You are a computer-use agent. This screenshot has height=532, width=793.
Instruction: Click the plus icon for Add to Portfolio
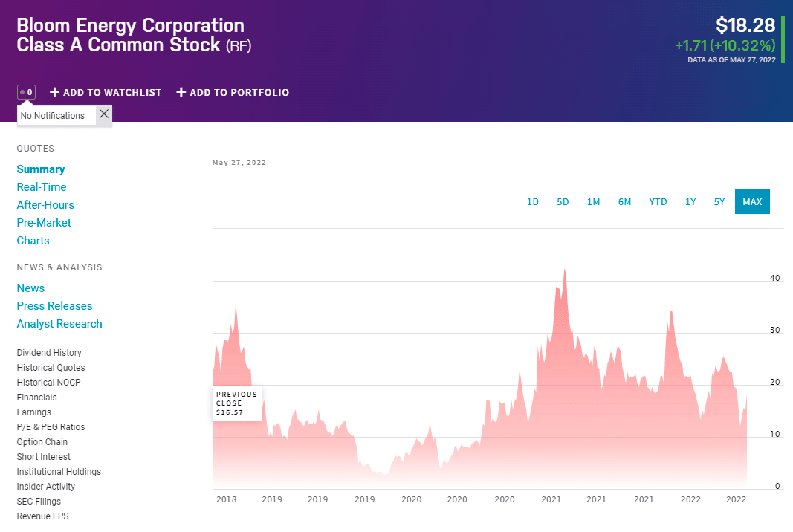pos(181,92)
